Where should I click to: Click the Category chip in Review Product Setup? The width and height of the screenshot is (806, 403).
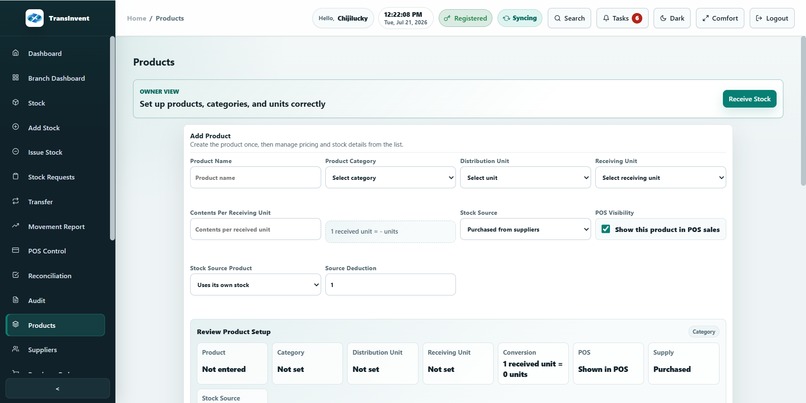click(704, 332)
